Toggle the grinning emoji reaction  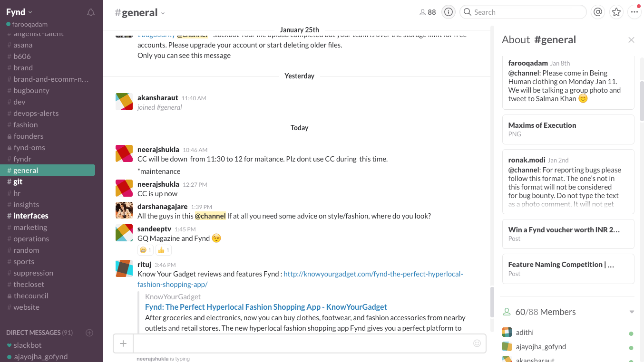tap(145, 250)
